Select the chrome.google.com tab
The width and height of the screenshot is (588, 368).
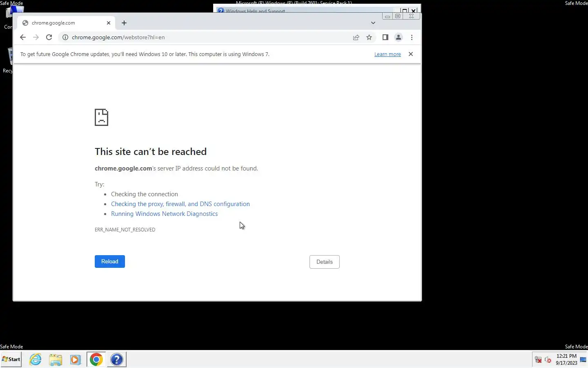pos(67,23)
